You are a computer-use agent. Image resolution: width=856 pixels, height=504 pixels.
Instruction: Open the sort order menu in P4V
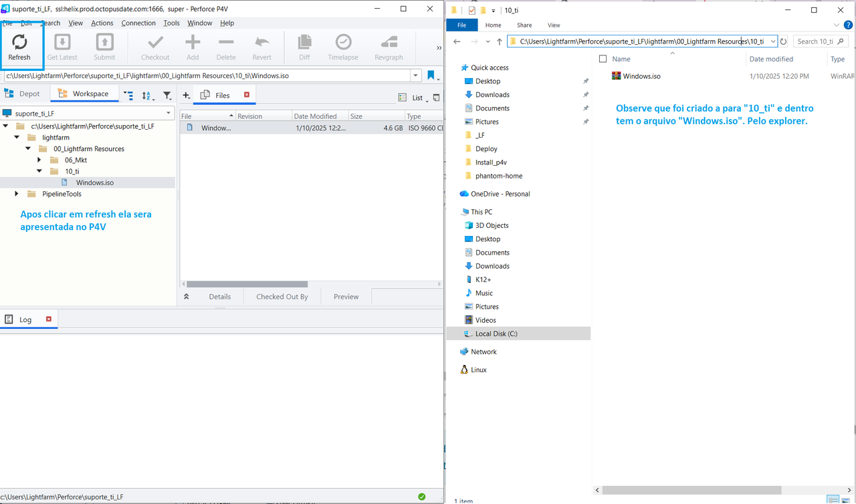148,96
